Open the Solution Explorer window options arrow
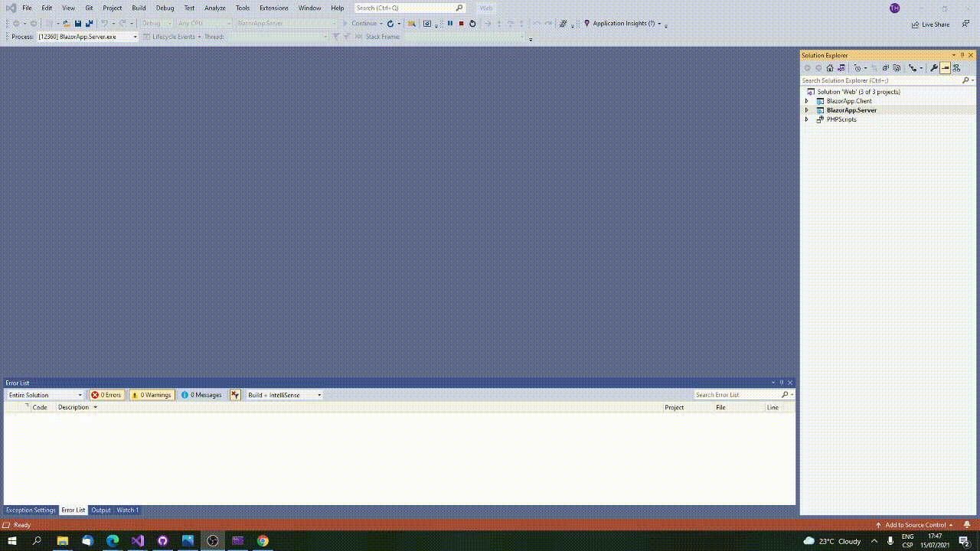Screen dimensions: 980x551 coord(954,55)
